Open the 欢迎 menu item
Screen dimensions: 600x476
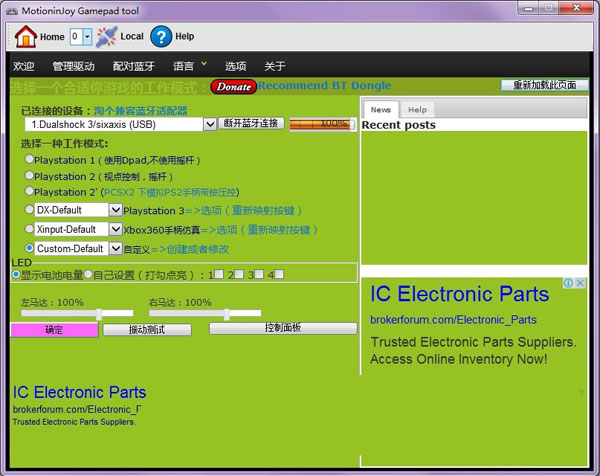pyautogui.click(x=24, y=66)
